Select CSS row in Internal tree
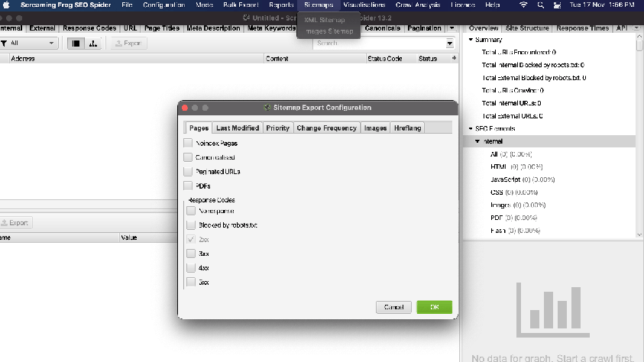Image resolution: width=644 pixels, height=362 pixels. click(x=514, y=192)
